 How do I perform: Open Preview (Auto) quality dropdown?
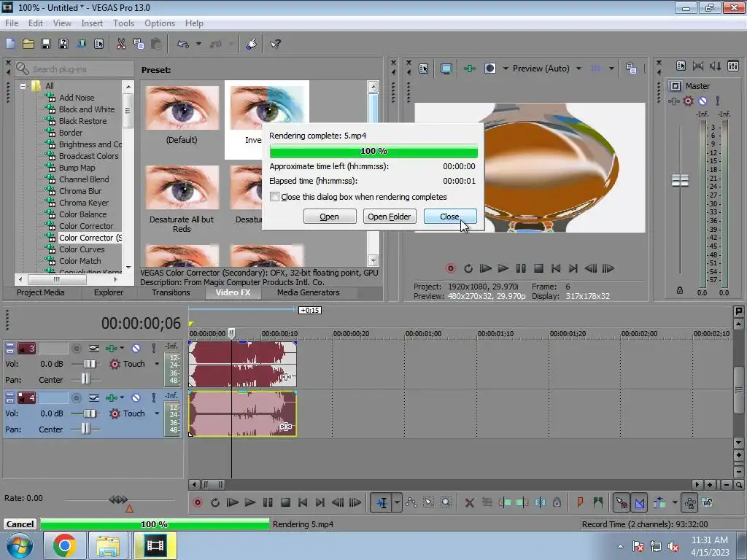tap(578, 69)
